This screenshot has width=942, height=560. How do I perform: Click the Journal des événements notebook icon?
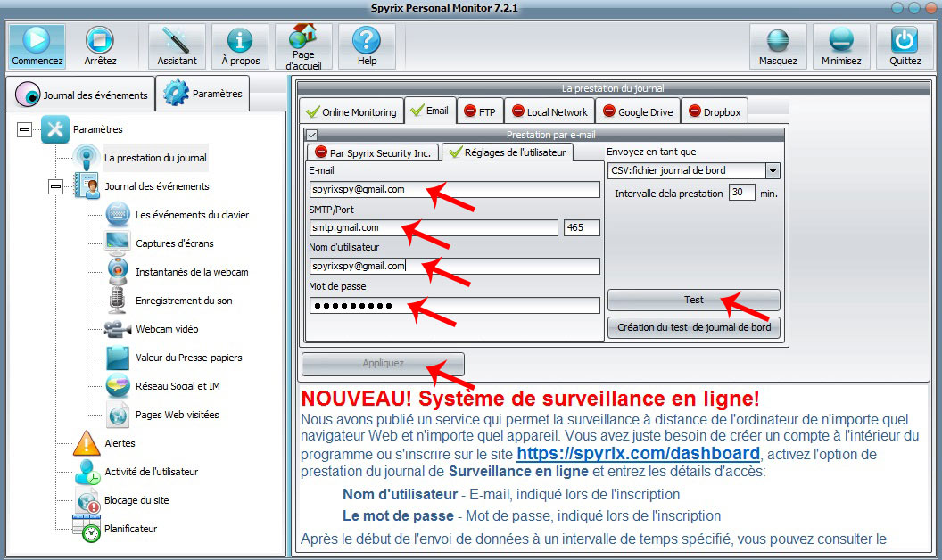tap(87, 185)
